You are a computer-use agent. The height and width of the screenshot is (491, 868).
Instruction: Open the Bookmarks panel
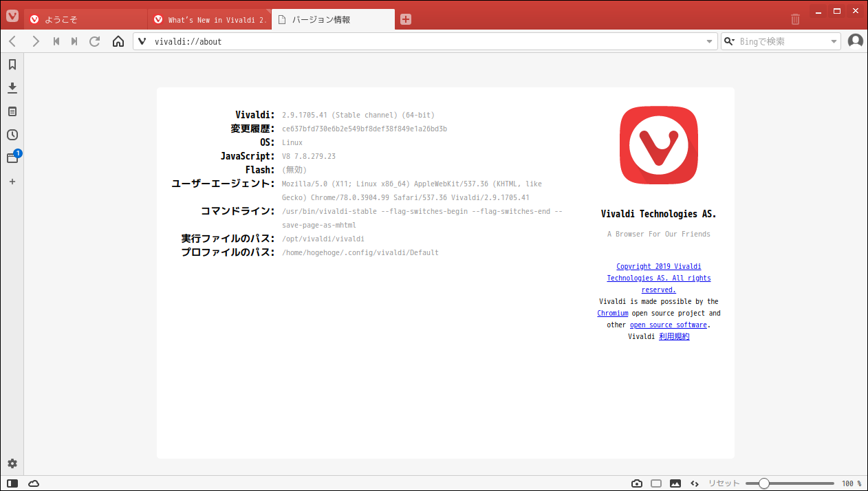click(12, 65)
